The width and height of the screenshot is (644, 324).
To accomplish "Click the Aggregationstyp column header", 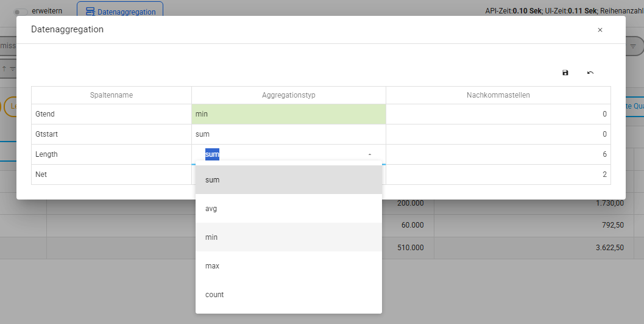I will [289, 95].
